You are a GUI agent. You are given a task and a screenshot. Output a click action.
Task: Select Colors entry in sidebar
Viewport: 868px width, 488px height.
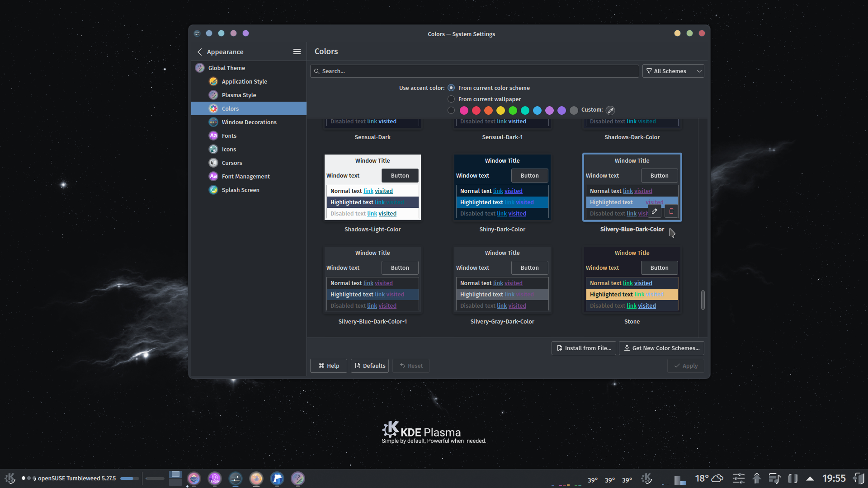[x=249, y=108]
